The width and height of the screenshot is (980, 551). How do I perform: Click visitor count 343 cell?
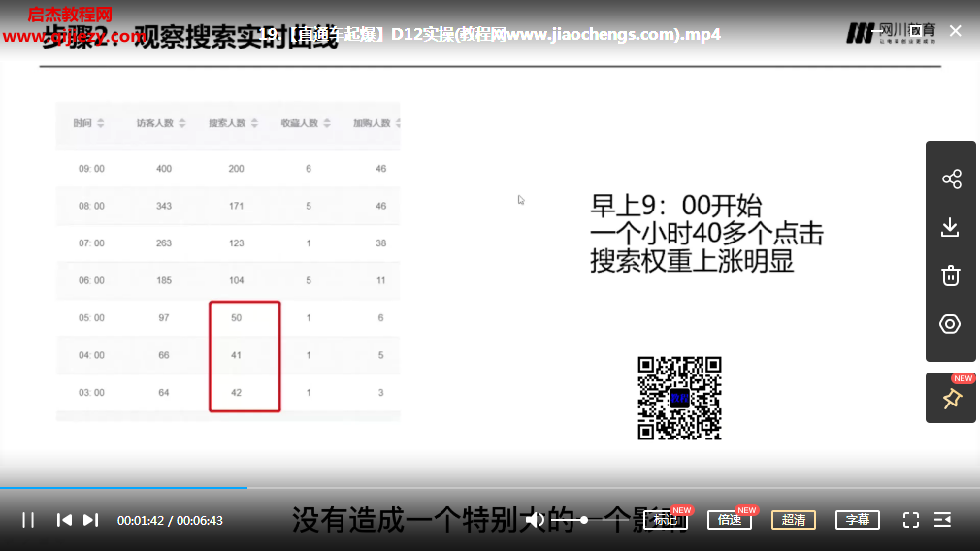(x=164, y=206)
